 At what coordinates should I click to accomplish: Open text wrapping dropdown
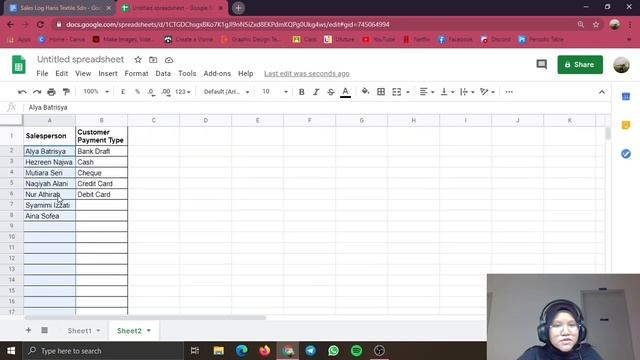[467, 92]
